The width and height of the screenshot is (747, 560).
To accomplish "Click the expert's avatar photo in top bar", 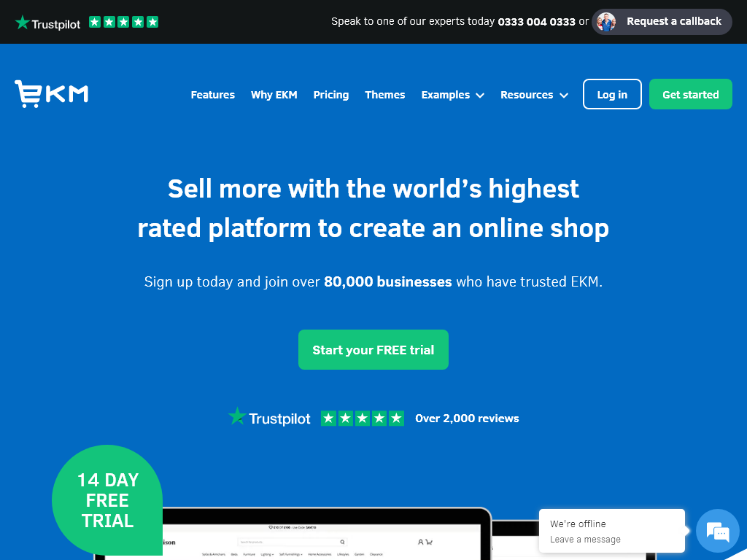I will pos(605,21).
